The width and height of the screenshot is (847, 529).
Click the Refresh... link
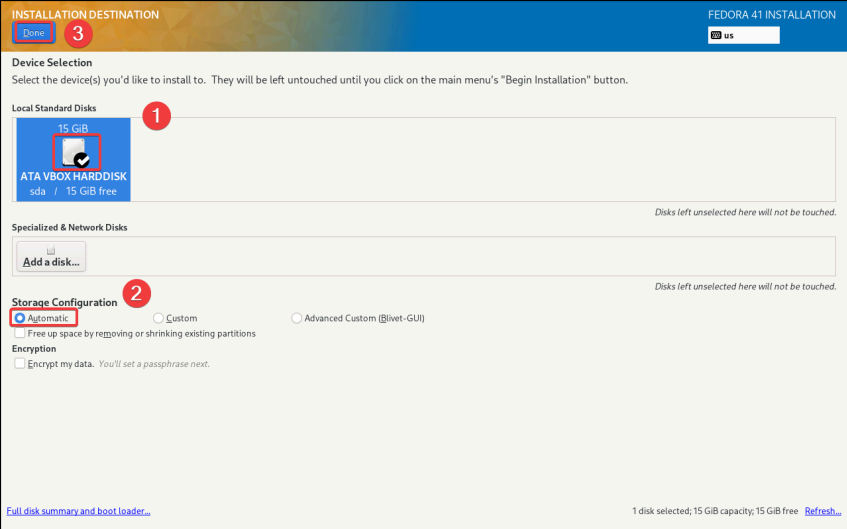pos(823,511)
